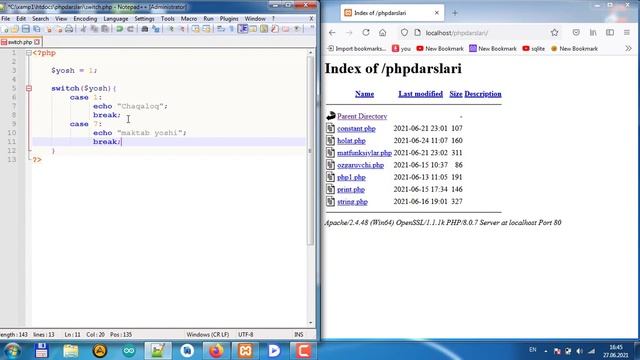Bookmark this page with the star icon

click(x=554, y=33)
